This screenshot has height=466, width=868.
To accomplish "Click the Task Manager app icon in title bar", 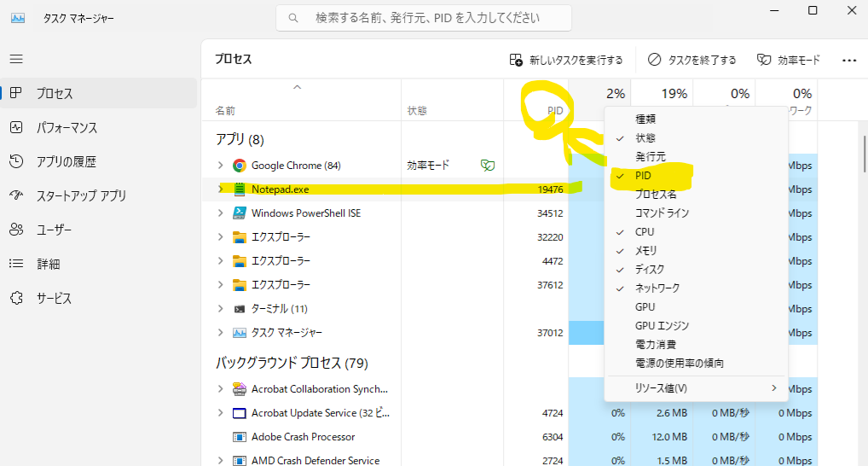I will click(x=18, y=18).
